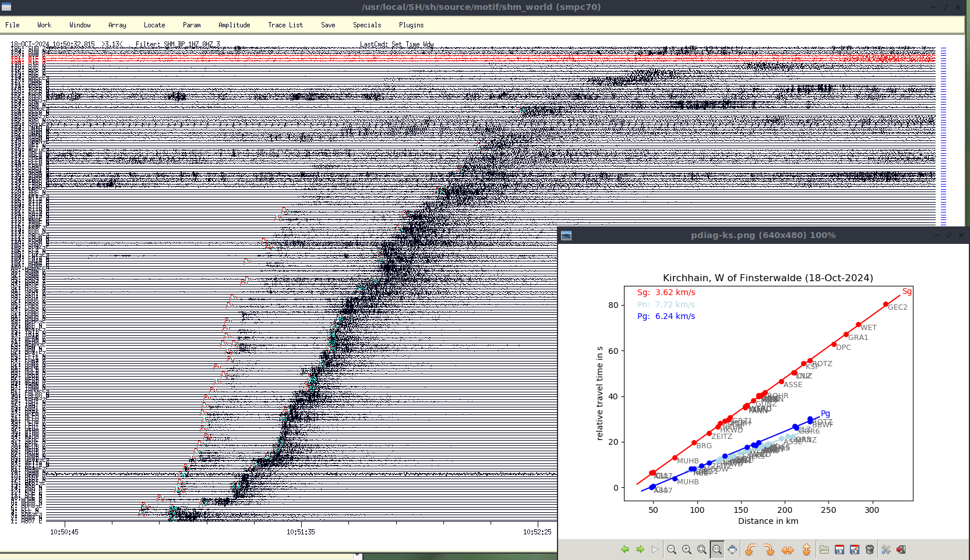The image size is (970, 560).
Task: Expand the Plugins menu
Action: pos(411,25)
